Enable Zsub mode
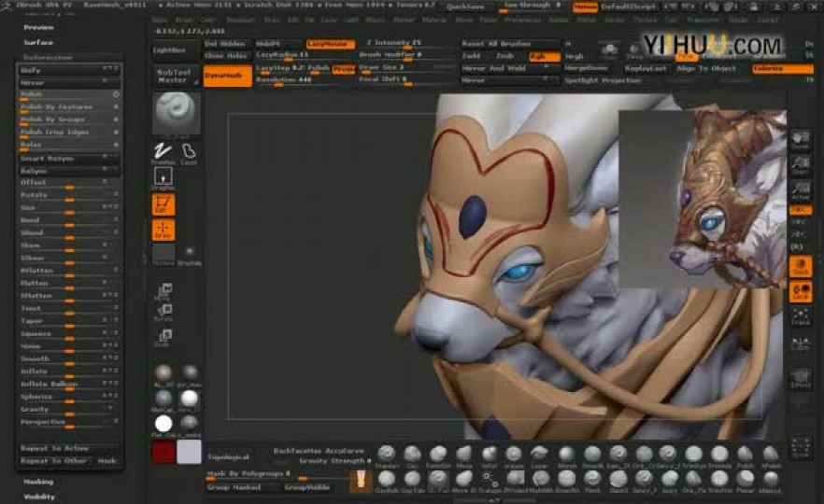Viewport: 824px width, 504px height. (x=505, y=56)
